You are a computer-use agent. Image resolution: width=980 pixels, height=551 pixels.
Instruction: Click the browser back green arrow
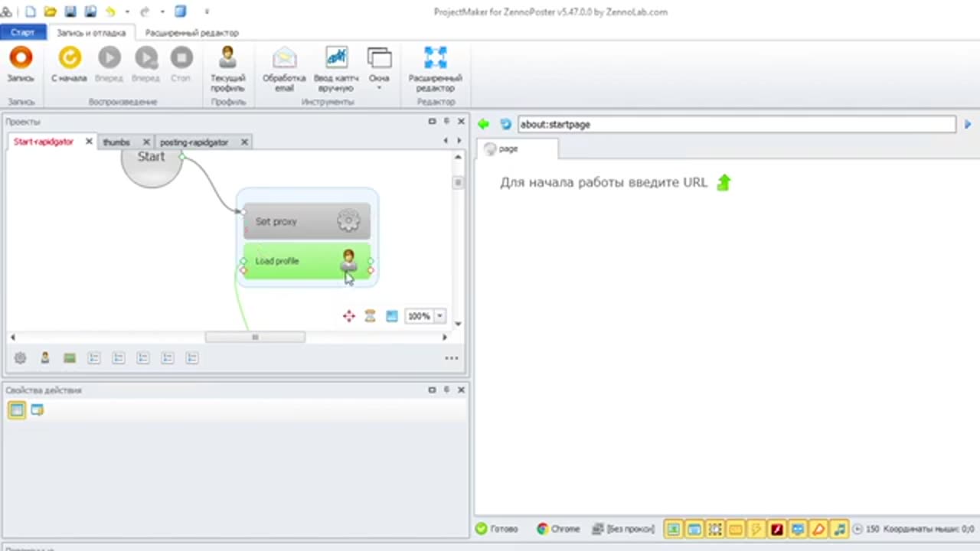pos(484,124)
